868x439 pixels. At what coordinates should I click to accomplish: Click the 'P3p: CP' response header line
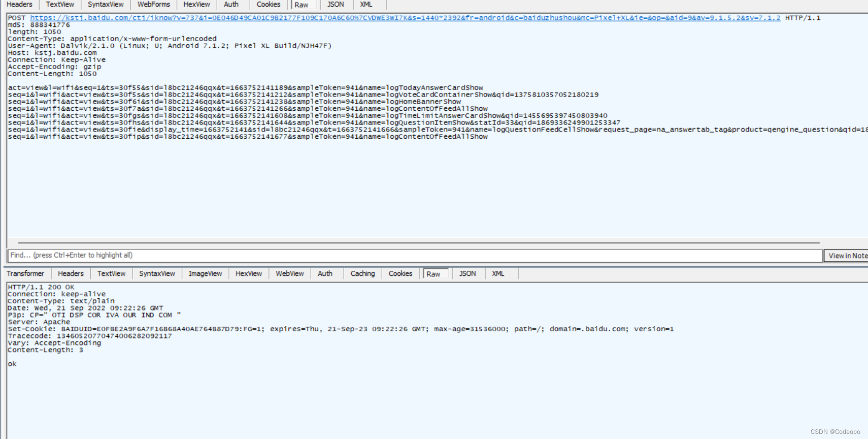pos(94,315)
